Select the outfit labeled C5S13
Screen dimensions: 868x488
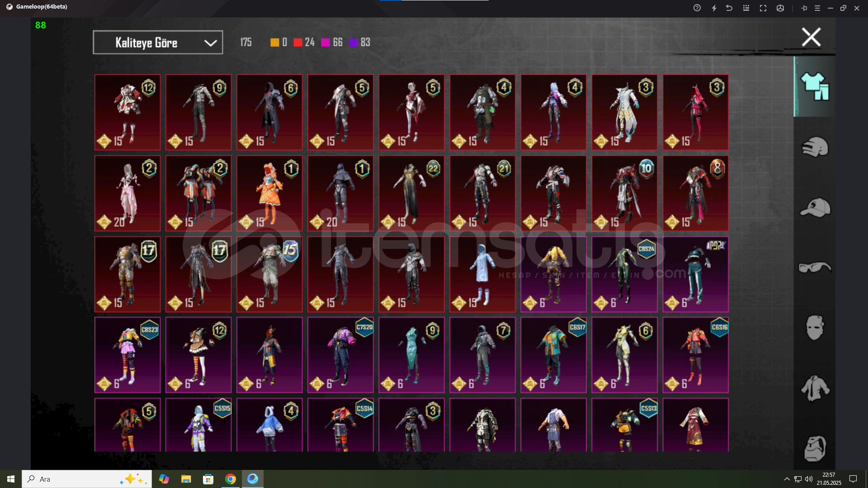coord(624,425)
